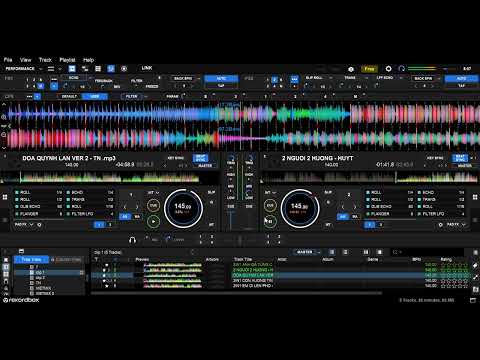Click the headphones icon in top bar
This screenshot has height=360, width=480.
402,69
